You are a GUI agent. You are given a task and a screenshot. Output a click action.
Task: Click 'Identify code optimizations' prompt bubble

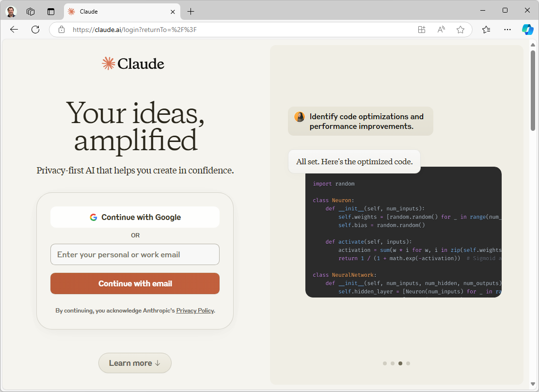click(360, 121)
